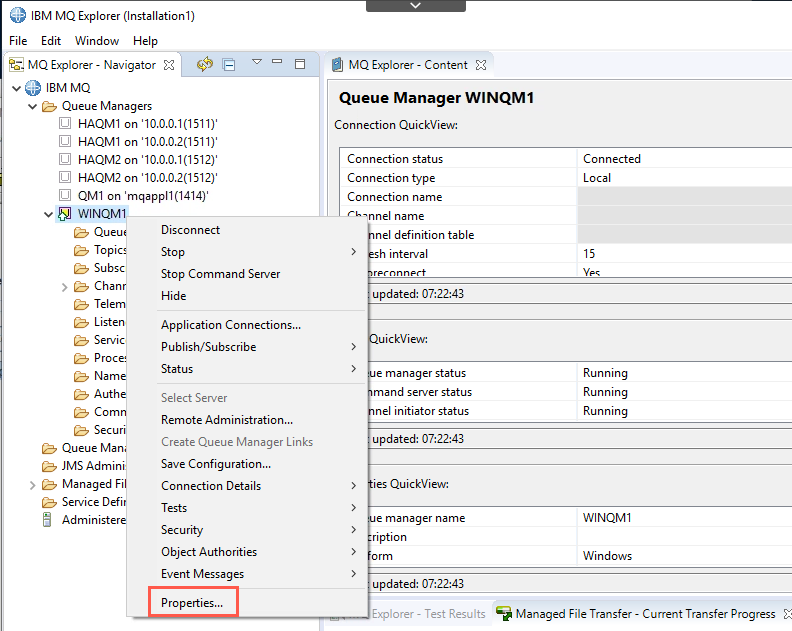Click the Queues folder icon under WINQM1

pos(81,232)
